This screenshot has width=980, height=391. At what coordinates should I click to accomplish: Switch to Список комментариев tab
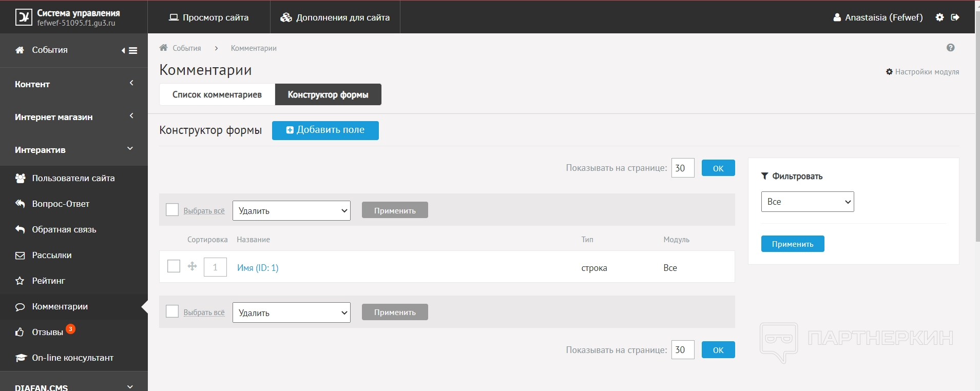[x=217, y=95]
